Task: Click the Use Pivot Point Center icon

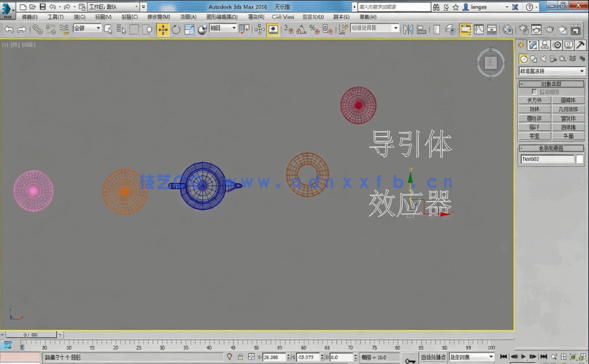Action: (x=244, y=30)
